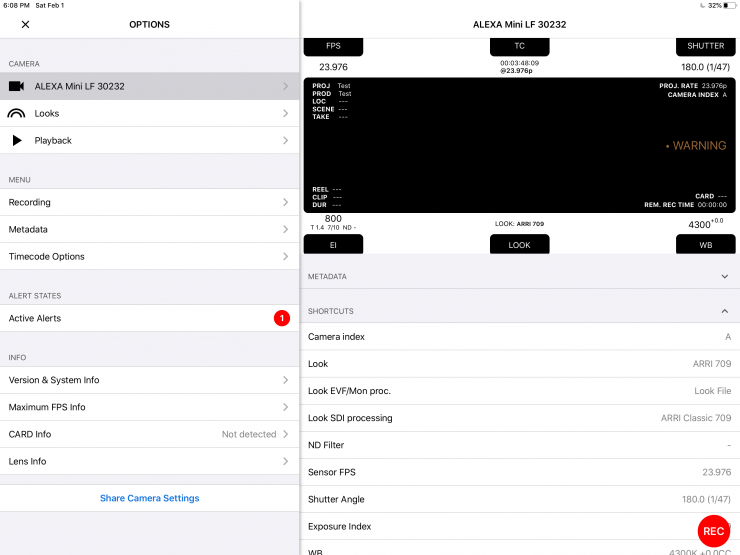This screenshot has height=555, width=740.
Task: Tap Share Camera Settings link
Action: coord(149,498)
